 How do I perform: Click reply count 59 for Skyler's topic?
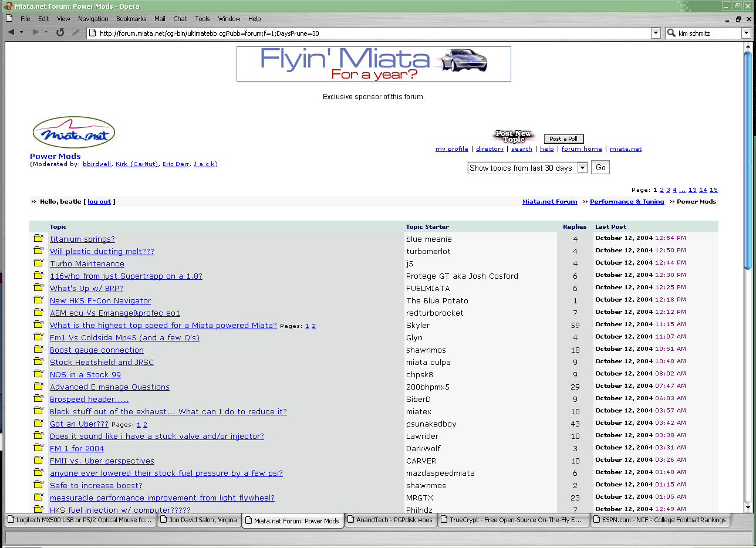[x=575, y=325]
